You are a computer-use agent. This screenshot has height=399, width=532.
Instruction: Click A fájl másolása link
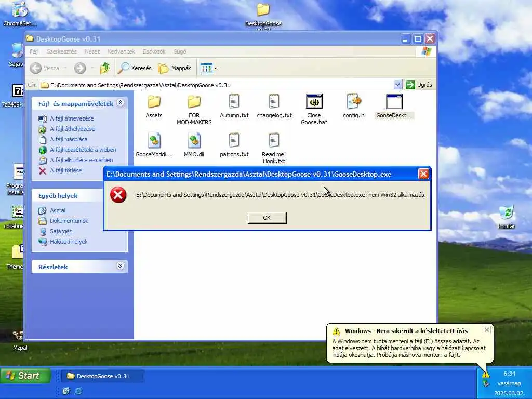pos(69,139)
